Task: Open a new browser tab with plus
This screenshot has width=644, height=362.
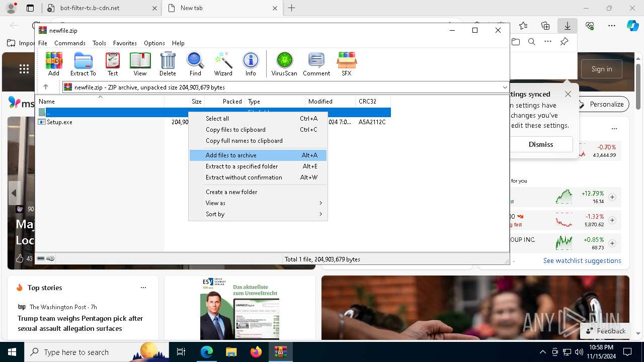Action: click(x=292, y=8)
